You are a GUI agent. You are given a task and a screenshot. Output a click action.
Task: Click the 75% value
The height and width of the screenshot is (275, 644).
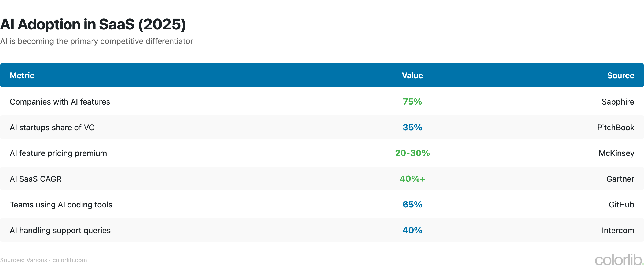coord(412,102)
